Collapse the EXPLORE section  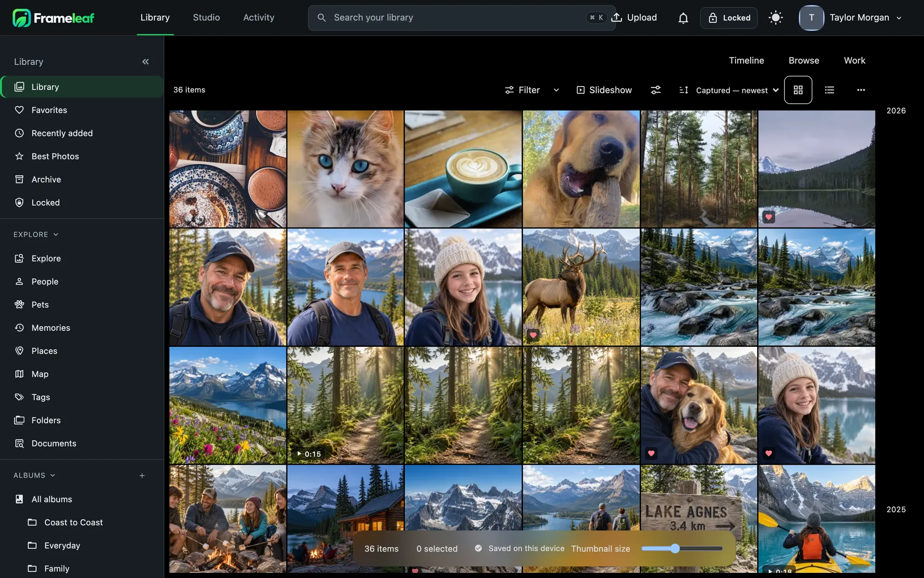pyautogui.click(x=36, y=234)
